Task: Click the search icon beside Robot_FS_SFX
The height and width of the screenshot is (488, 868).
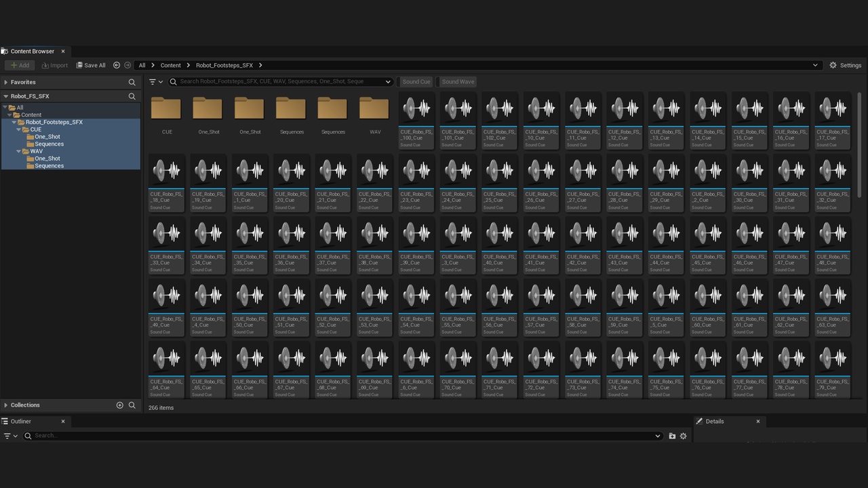Action: (132, 96)
